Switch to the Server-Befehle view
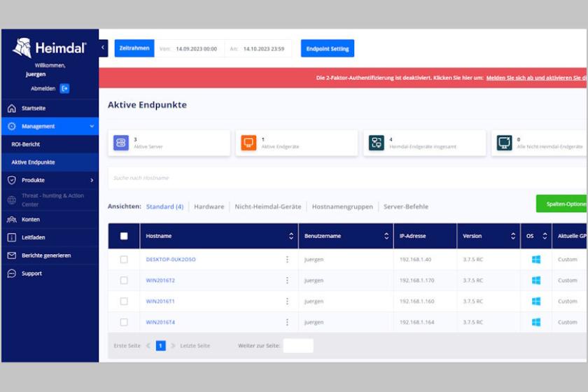Image resolution: width=588 pixels, height=392 pixels. point(406,206)
